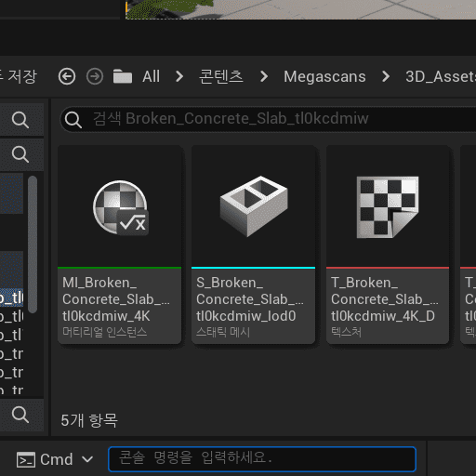Click the 저장 save button
The image size is (476, 476).
tap(19, 76)
